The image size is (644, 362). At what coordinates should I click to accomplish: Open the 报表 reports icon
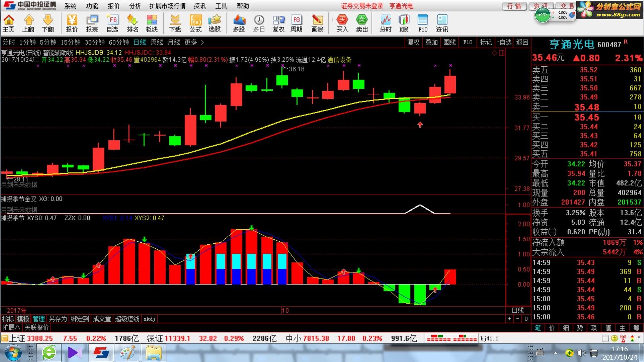pyautogui.click(x=92, y=23)
